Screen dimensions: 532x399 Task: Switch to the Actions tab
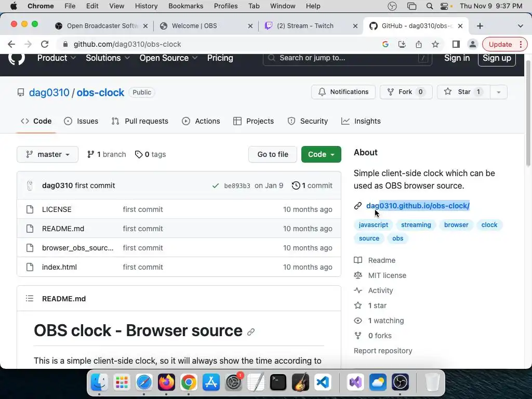(201, 121)
